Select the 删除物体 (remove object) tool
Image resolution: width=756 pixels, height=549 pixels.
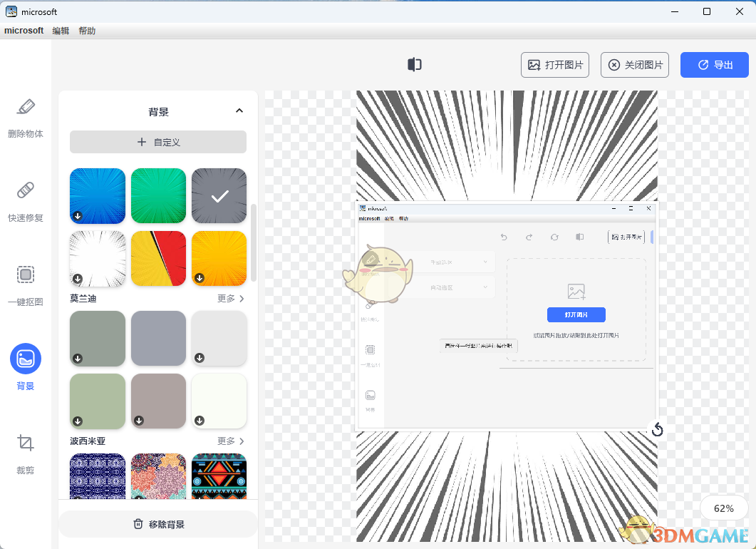[25, 118]
